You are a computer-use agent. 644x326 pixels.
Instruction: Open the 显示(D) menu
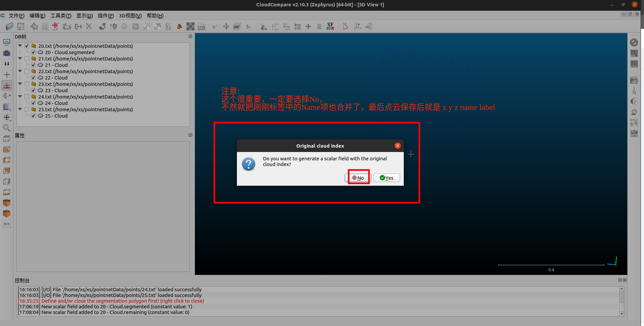click(85, 16)
